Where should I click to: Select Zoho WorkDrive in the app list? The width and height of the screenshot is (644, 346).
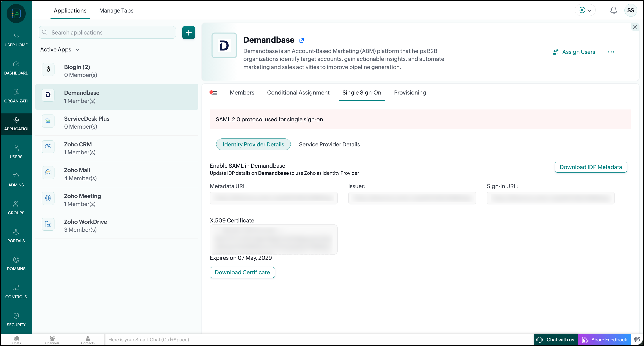(x=117, y=226)
